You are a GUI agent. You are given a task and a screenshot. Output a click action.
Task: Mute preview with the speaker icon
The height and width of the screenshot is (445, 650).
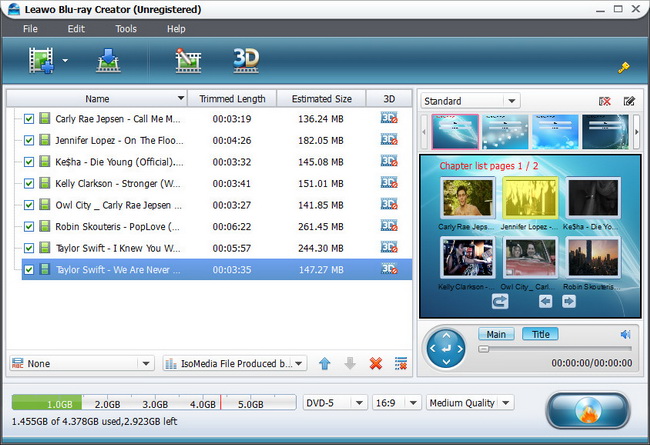pos(626,334)
